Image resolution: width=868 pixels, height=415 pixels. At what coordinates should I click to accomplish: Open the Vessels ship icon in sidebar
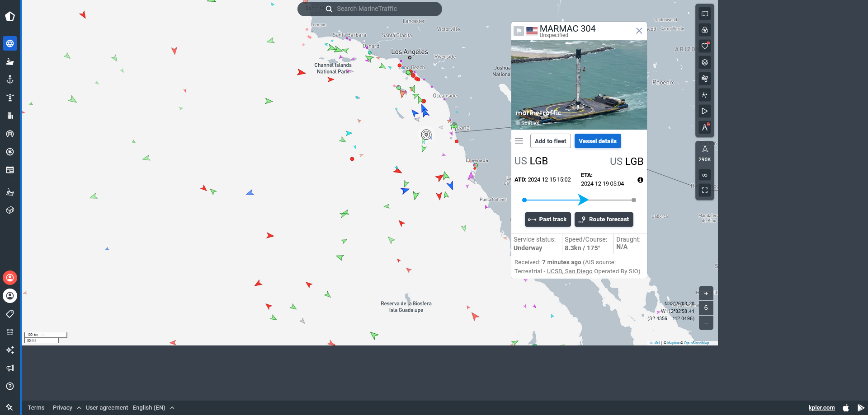pyautogui.click(x=10, y=61)
